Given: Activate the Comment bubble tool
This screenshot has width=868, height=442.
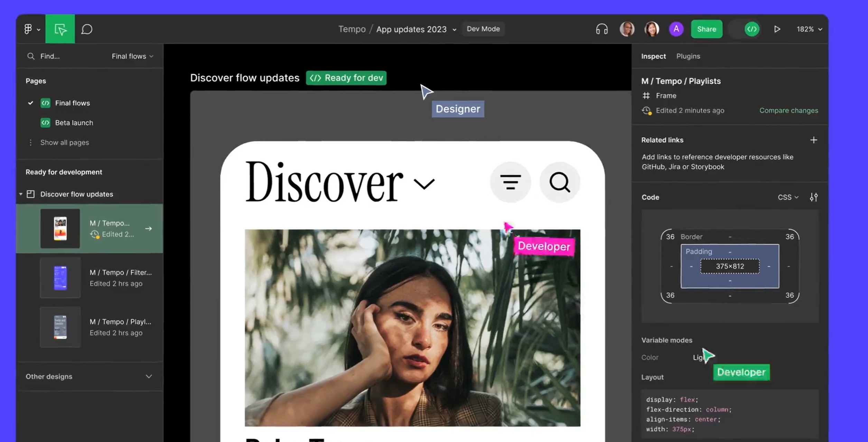Looking at the screenshot, I should [x=86, y=29].
